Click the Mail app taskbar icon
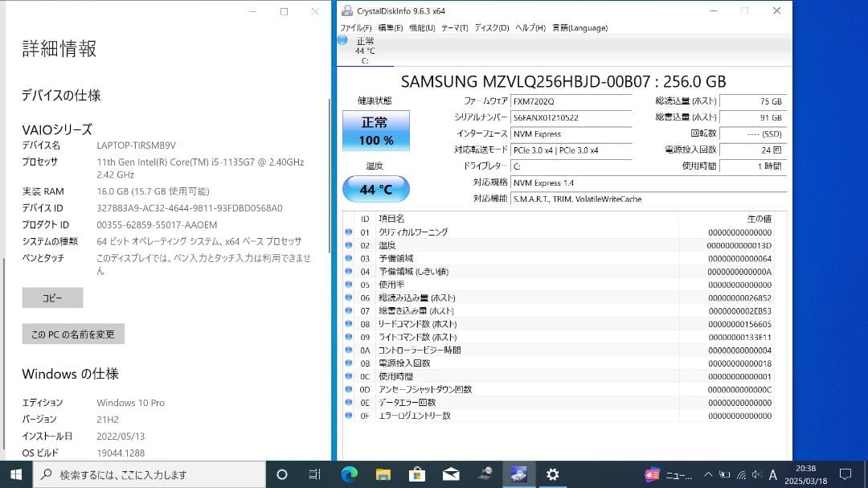The height and width of the screenshot is (488, 868). (450, 474)
